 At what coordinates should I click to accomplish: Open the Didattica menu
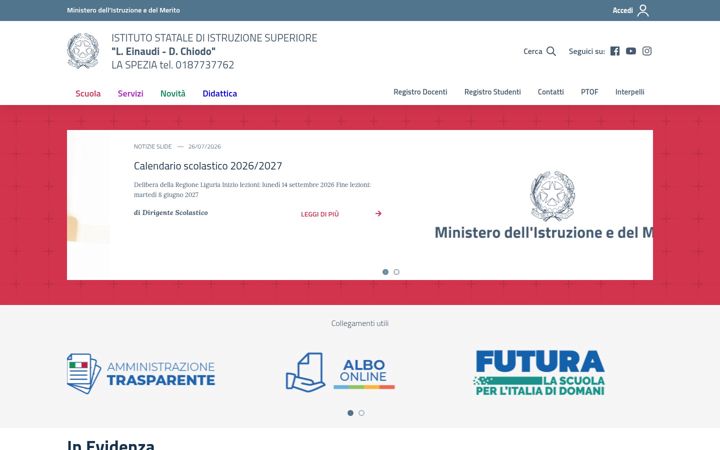click(219, 94)
